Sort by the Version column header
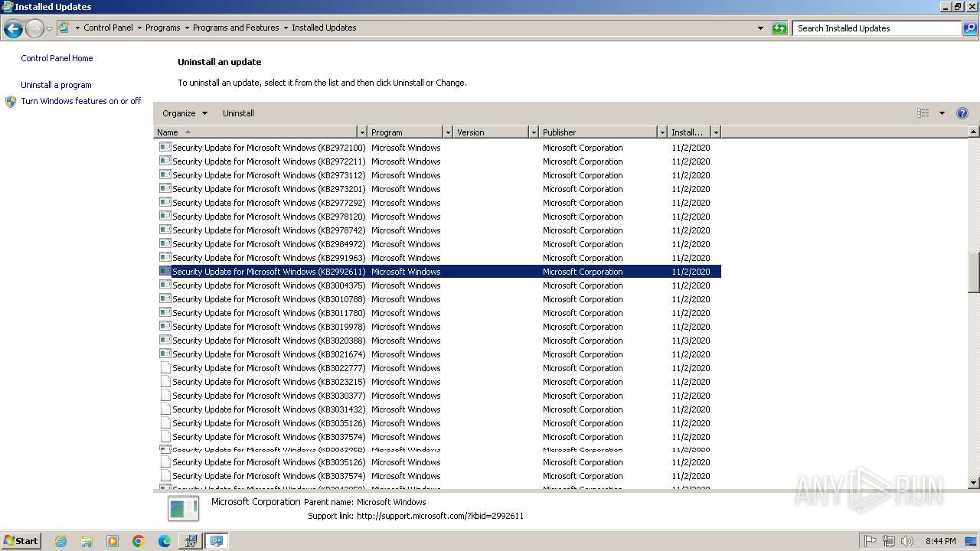Image resolution: width=980 pixels, height=551 pixels. click(491, 132)
